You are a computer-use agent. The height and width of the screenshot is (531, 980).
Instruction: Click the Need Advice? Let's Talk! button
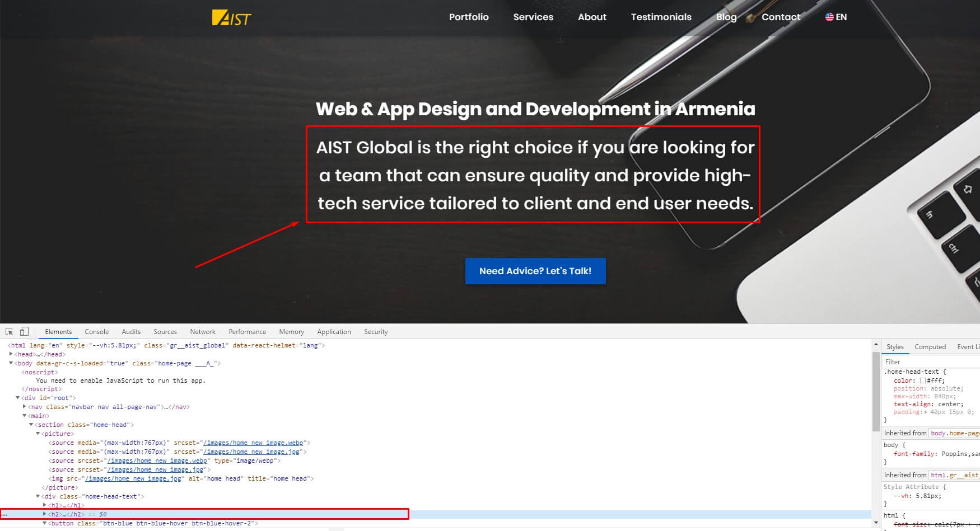[x=535, y=271]
